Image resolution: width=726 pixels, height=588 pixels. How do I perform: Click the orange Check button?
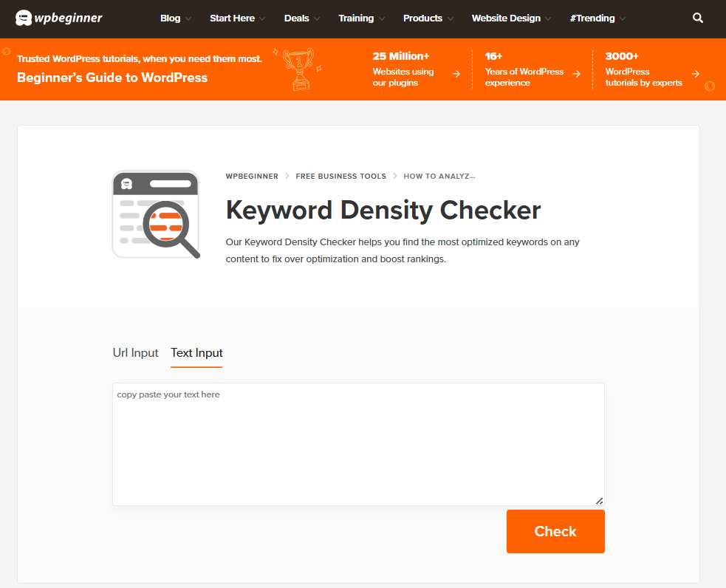point(555,532)
